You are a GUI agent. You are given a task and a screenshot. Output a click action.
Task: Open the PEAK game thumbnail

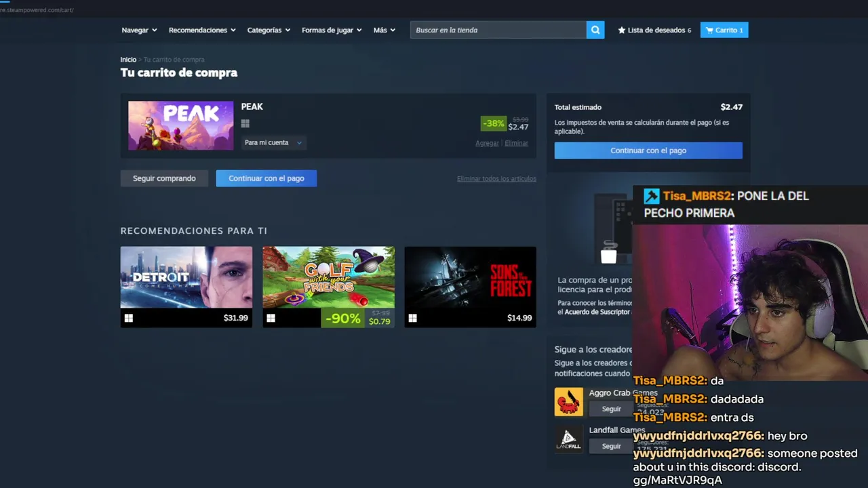point(180,125)
